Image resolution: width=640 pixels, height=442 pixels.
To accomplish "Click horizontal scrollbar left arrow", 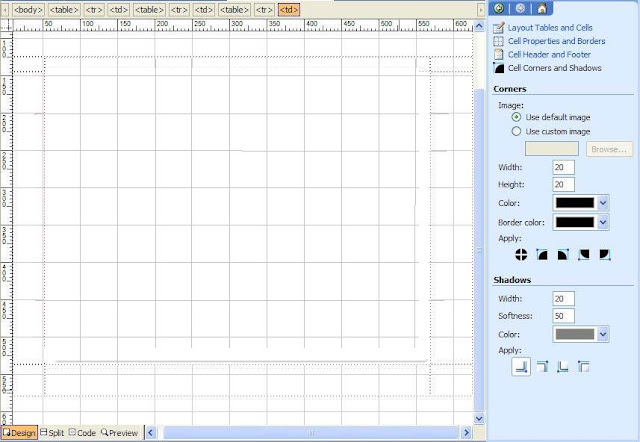I will (151, 433).
